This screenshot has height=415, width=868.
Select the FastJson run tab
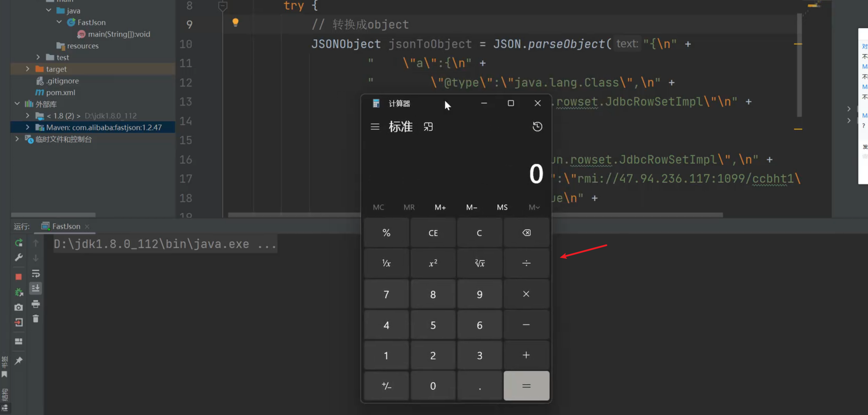click(66, 226)
